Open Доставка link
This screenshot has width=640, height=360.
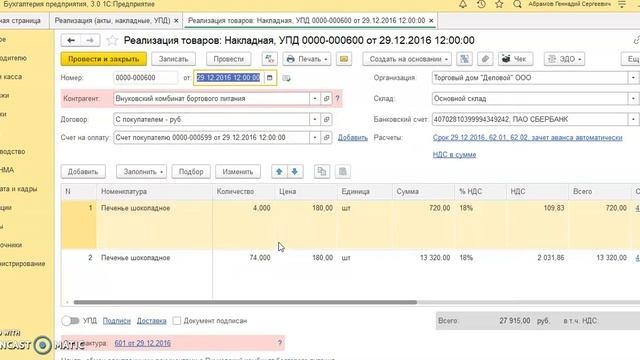[151, 321]
